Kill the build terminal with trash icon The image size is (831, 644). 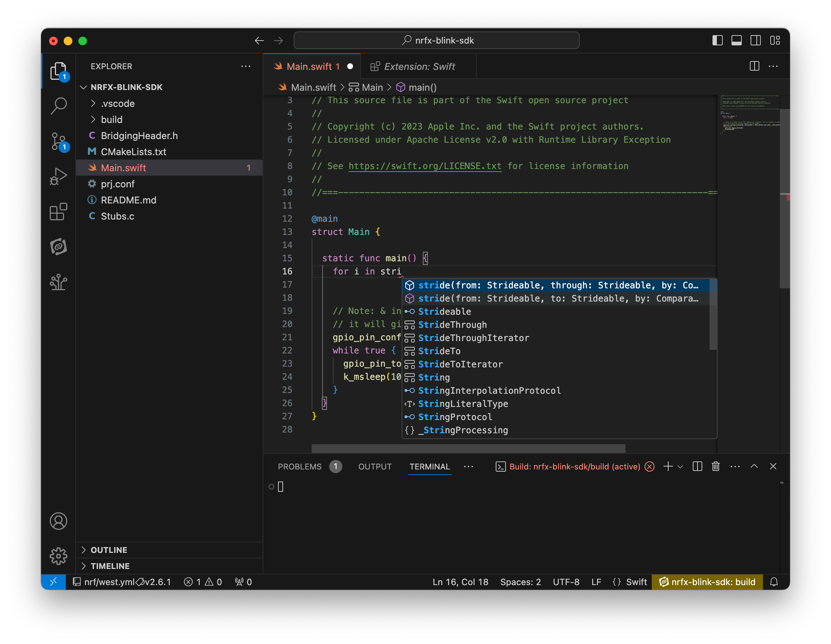coord(715,466)
